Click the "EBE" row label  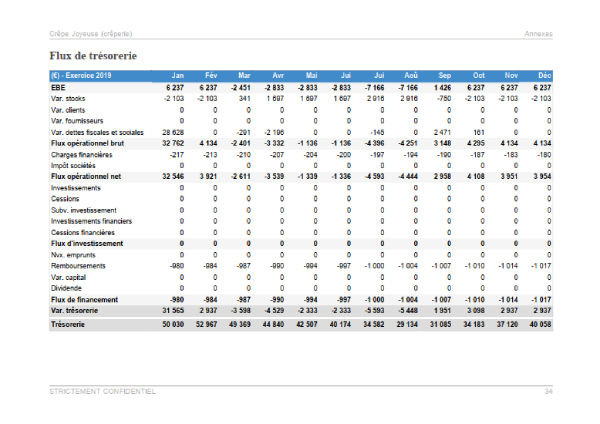click(x=58, y=87)
